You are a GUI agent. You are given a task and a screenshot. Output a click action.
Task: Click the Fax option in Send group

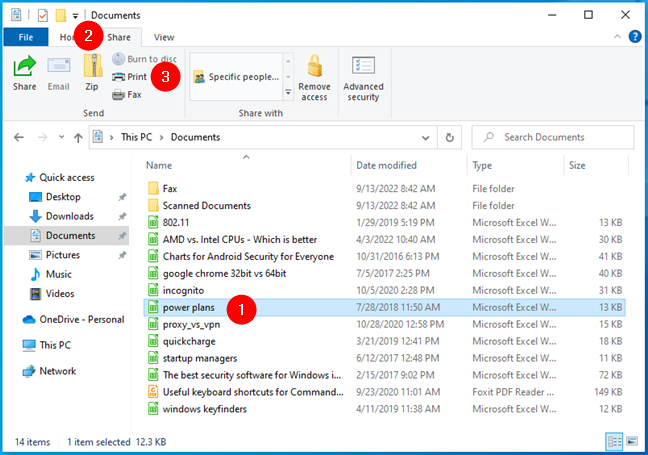click(127, 95)
